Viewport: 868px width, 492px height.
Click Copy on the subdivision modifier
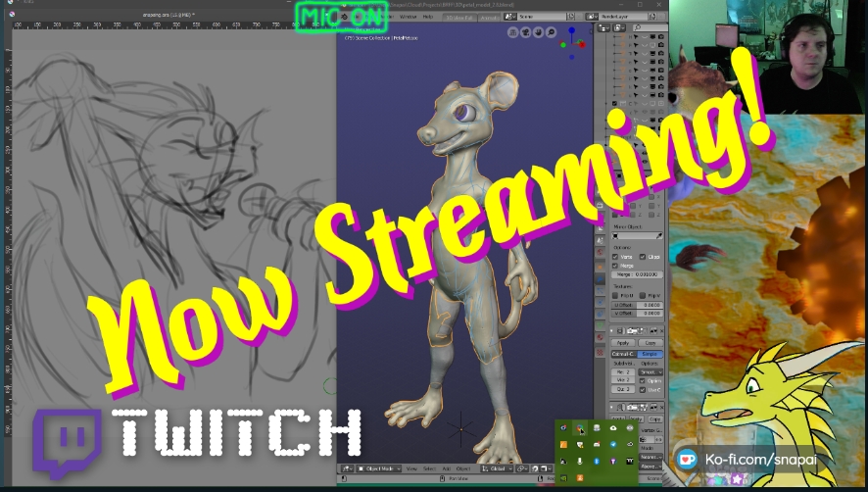click(x=651, y=342)
